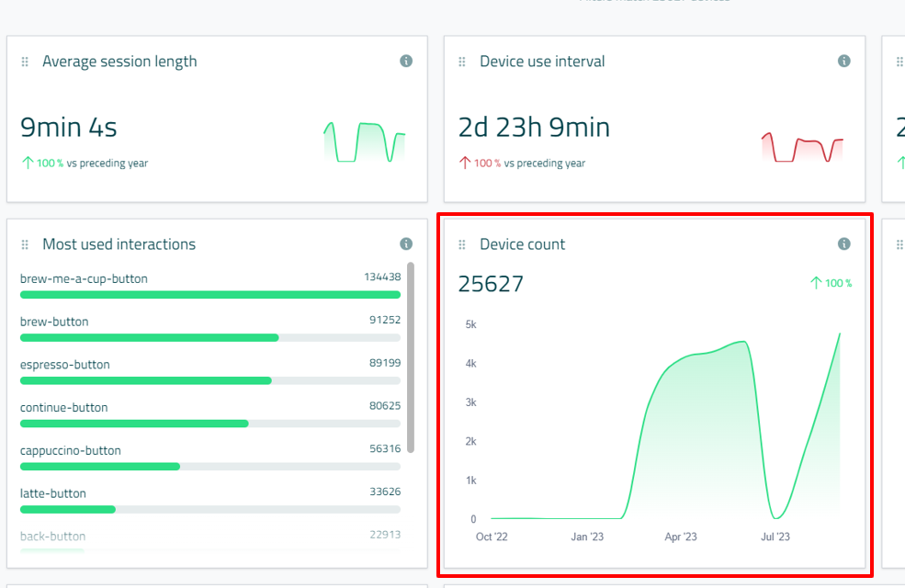Click red up arrow under 2d 23h 9min
905x588 pixels.
tap(465, 164)
